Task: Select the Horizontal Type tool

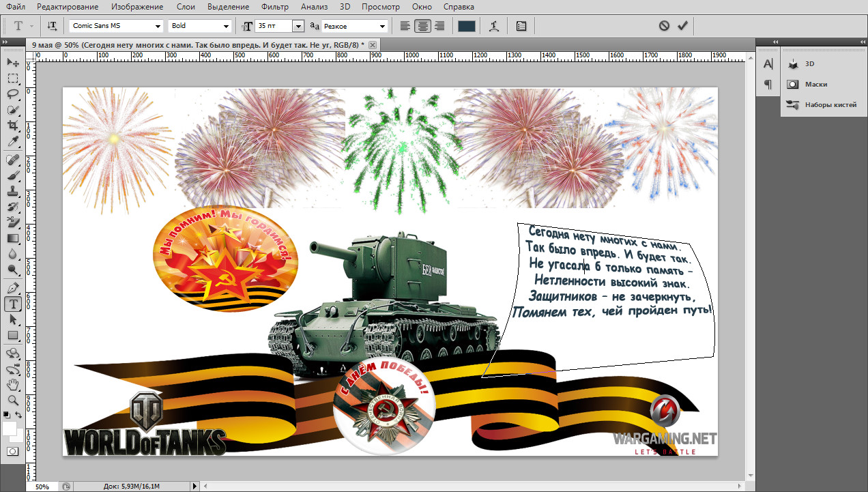Action: coord(12,304)
